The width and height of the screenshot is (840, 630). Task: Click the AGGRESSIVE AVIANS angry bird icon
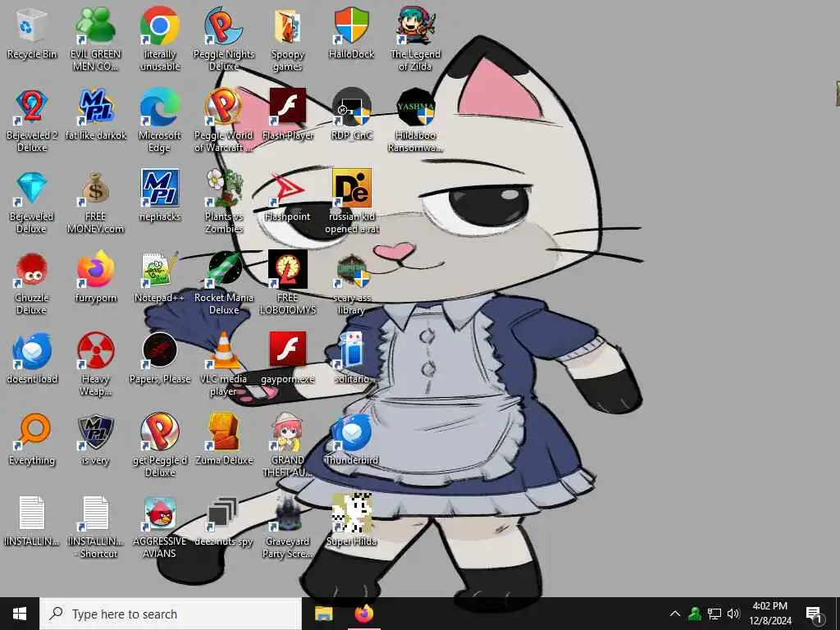[x=160, y=514]
